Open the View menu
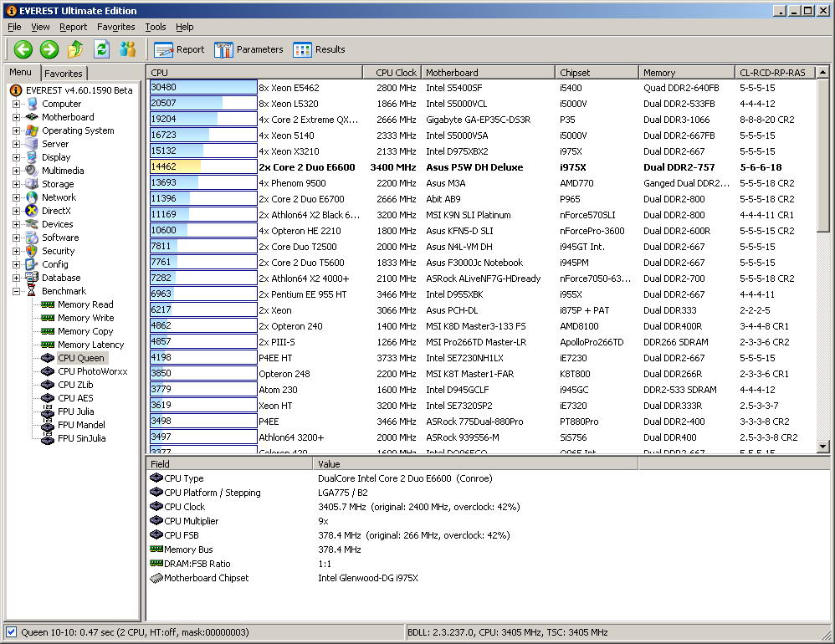Screen dimensions: 835x644 tap(40, 27)
